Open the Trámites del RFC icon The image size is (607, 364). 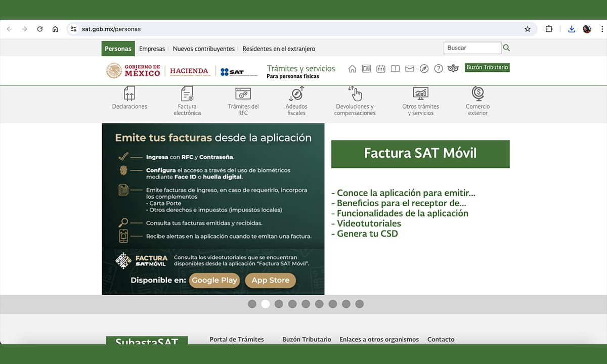pyautogui.click(x=243, y=94)
